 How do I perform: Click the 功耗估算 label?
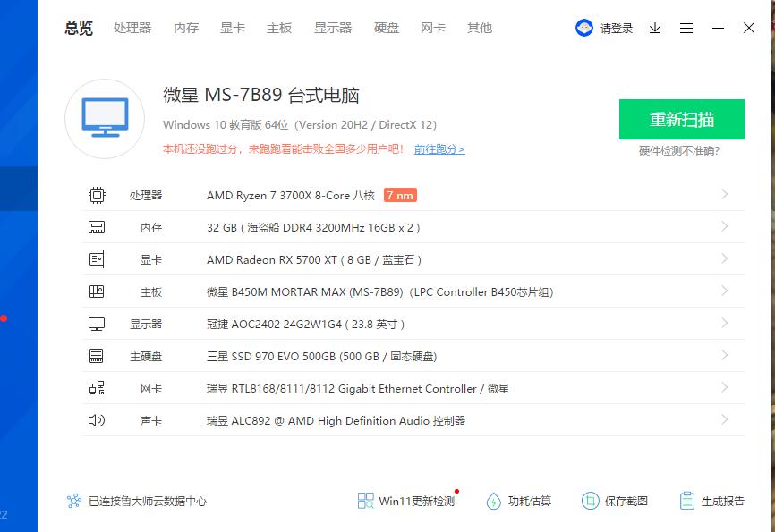pyautogui.click(x=530, y=501)
